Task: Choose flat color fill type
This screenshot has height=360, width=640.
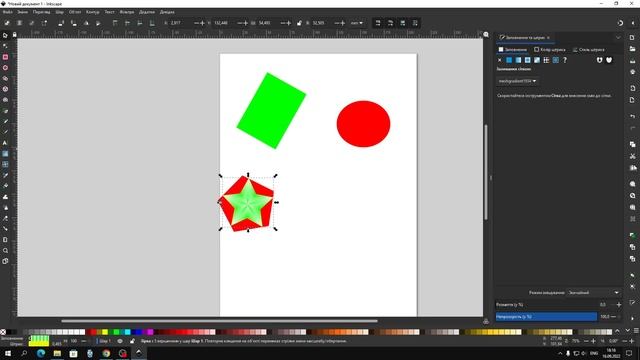Action: tap(509, 60)
